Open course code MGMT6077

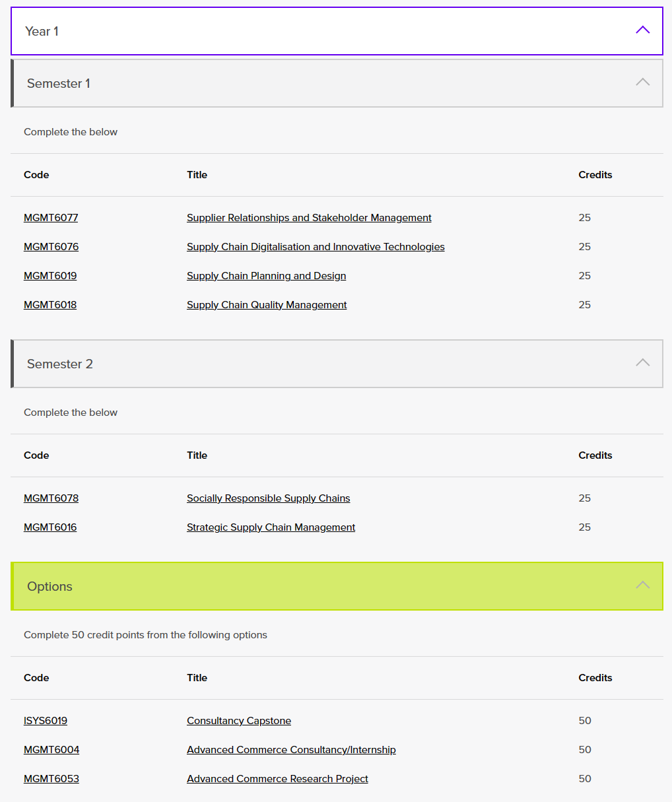(51, 218)
